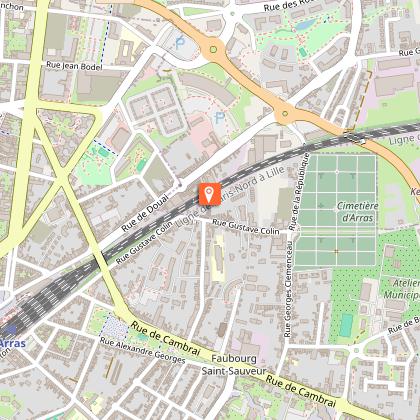The width and height of the screenshot is (420, 420).
Task: Click the small blue pond in the northern park
Action: pos(306,24)
